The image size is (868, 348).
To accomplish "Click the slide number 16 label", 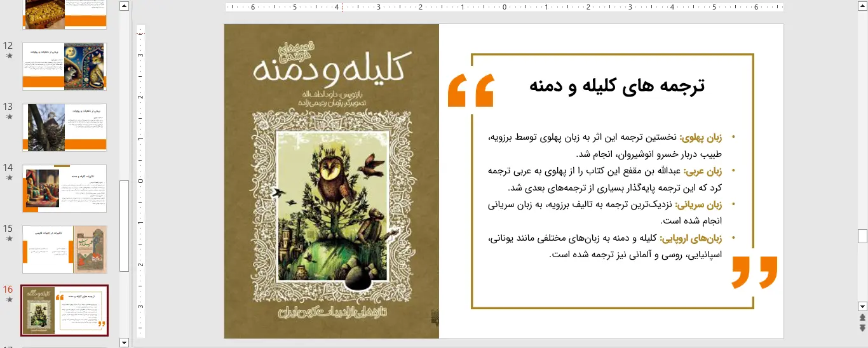I will (x=8, y=289).
